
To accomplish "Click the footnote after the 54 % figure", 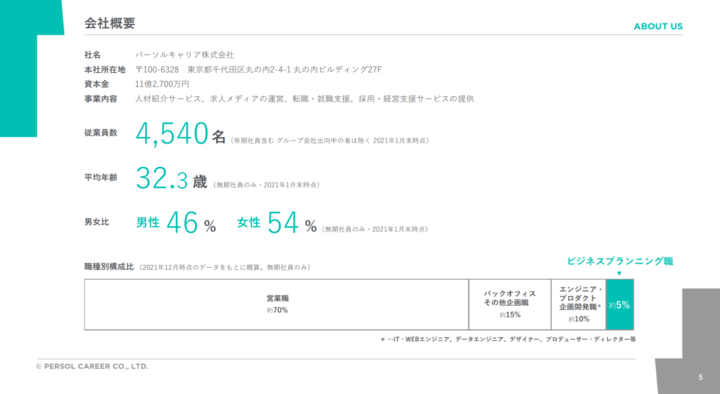I will [375, 229].
